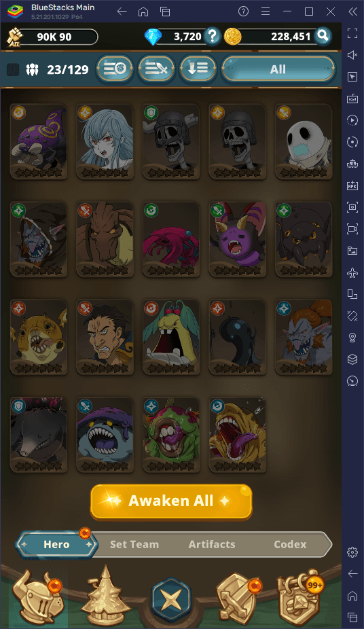
Task: Mute audio using BlueStacks volume icon
Action: tap(352, 55)
